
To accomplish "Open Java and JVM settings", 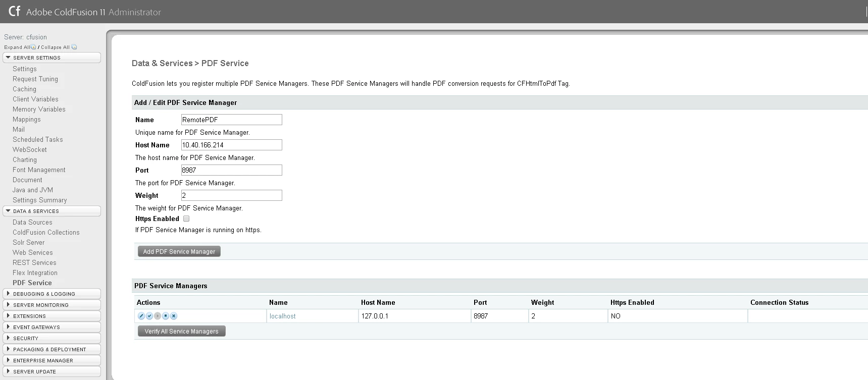I will [x=33, y=190].
